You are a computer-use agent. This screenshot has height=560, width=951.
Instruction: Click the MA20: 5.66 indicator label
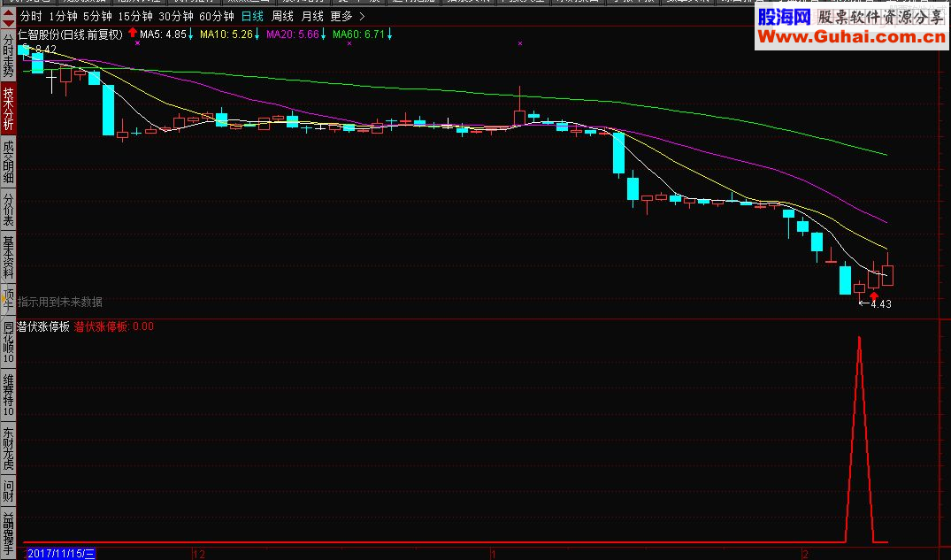pos(292,35)
